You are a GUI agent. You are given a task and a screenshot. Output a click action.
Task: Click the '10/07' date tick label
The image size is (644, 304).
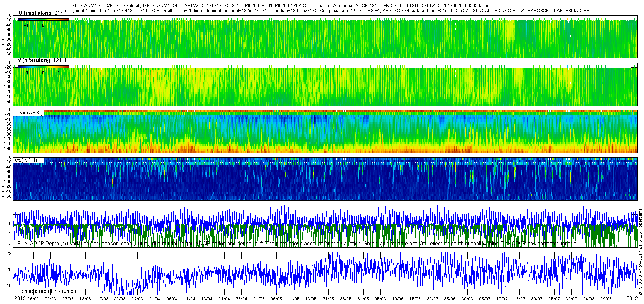[502, 299]
